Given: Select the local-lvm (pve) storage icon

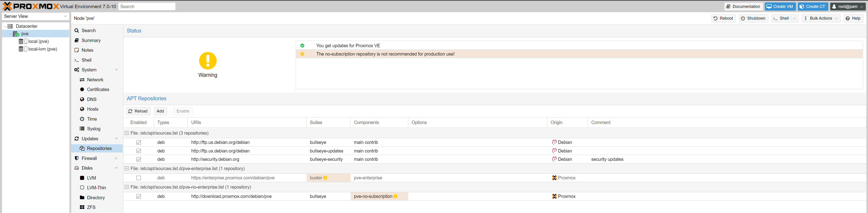Looking at the screenshot, I should click(23, 49).
